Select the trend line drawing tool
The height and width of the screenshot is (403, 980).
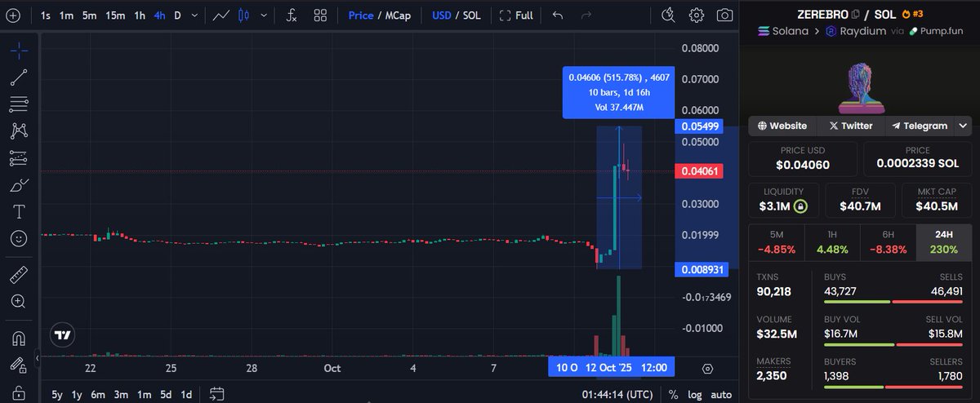19,77
